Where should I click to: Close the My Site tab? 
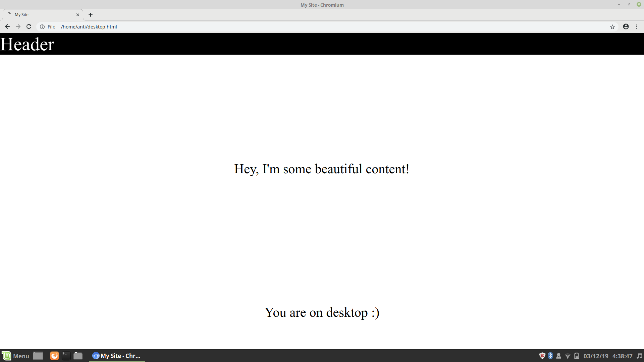(78, 15)
